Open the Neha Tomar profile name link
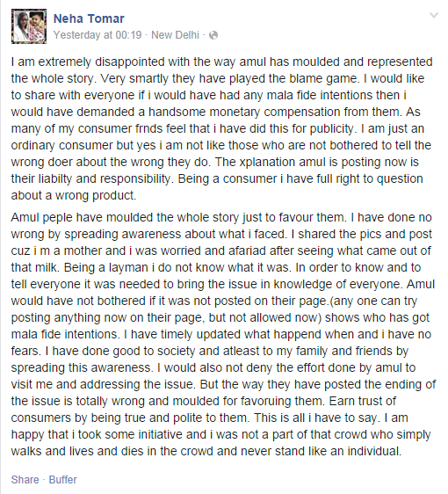Image resolution: width=448 pixels, height=494 pixels. [x=89, y=18]
